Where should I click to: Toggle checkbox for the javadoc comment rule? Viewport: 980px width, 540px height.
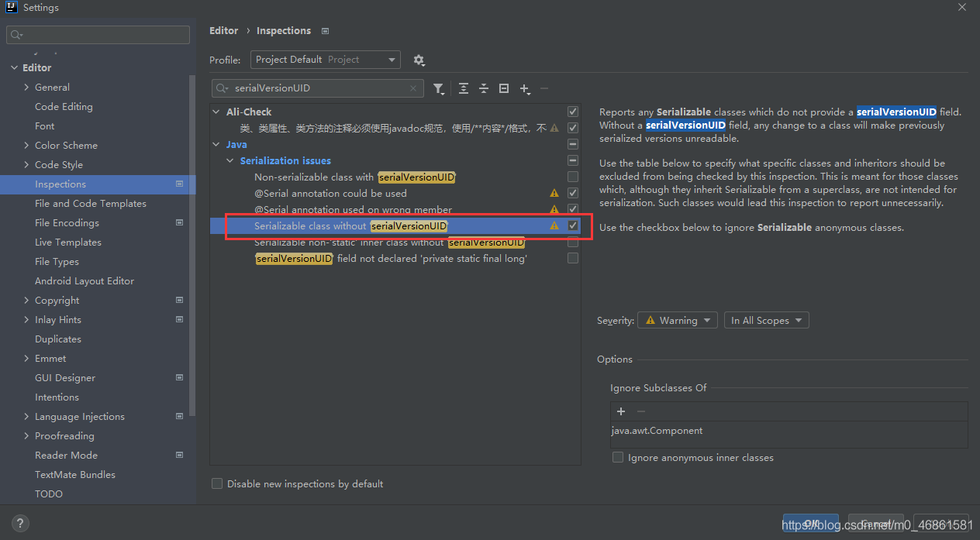click(x=573, y=128)
